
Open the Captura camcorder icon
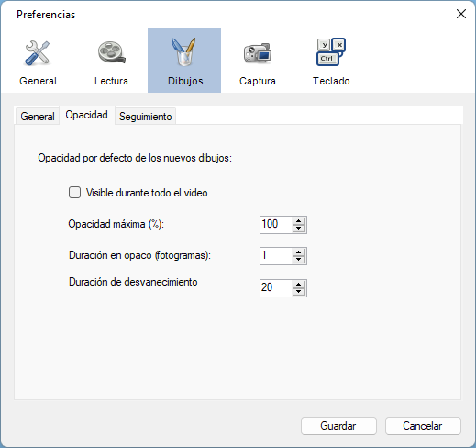click(258, 53)
